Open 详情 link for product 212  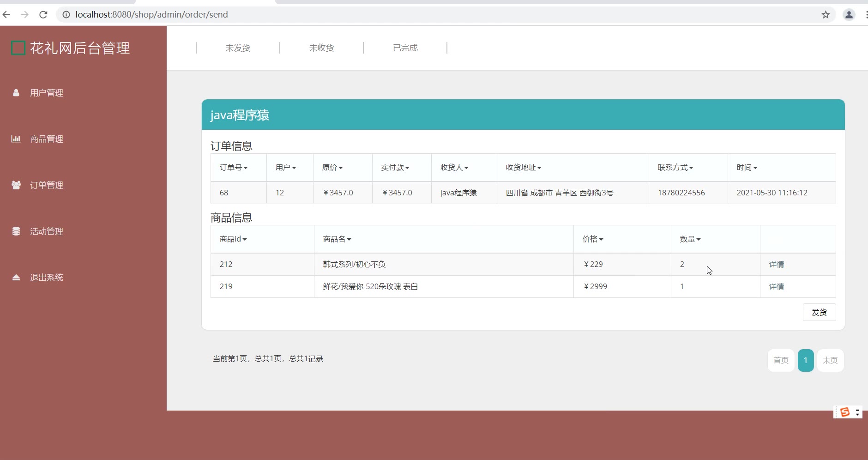click(776, 265)
